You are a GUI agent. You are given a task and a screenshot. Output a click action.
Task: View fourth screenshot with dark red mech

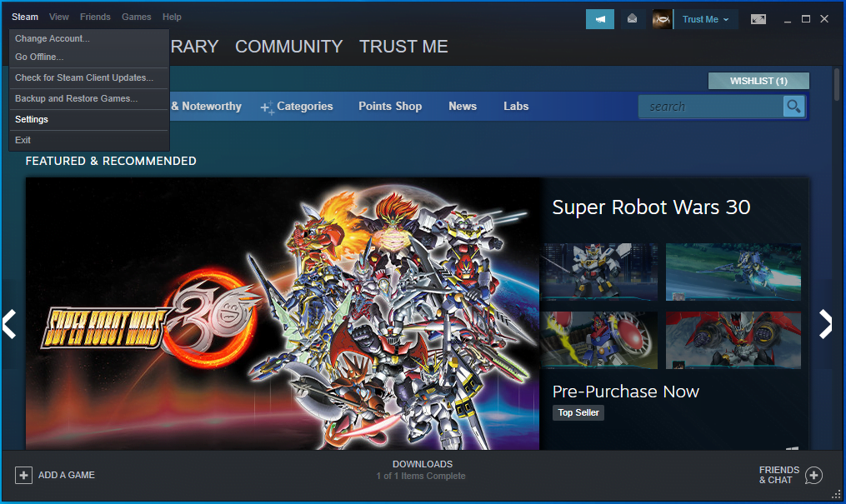733,340
